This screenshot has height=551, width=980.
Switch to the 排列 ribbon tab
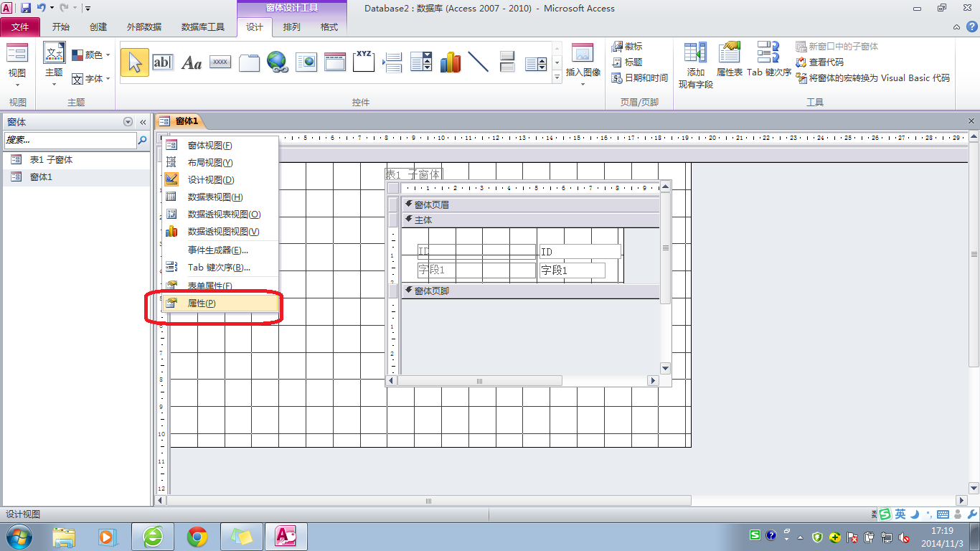(292, 27)
